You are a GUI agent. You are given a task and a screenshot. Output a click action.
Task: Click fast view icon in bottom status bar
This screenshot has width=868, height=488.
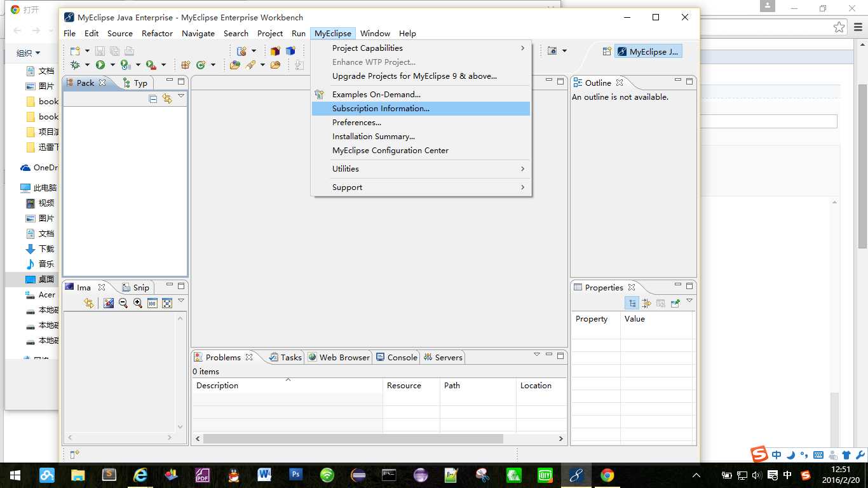74,454
